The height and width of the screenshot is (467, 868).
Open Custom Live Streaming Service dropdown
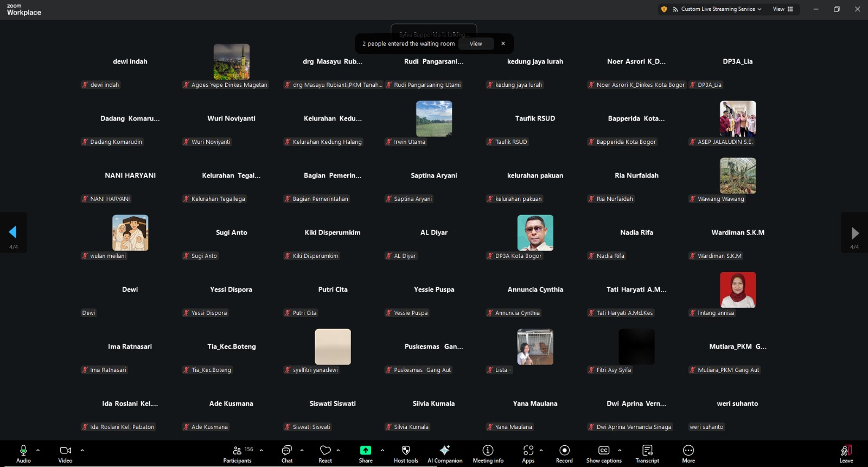pos(717,9)
